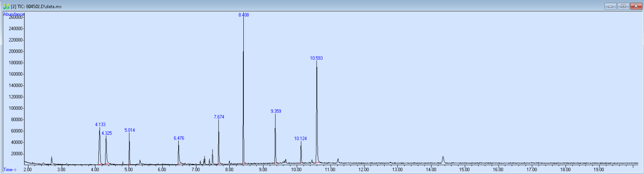
Task: Click the peak label 6.476
Action: [179, 138]
